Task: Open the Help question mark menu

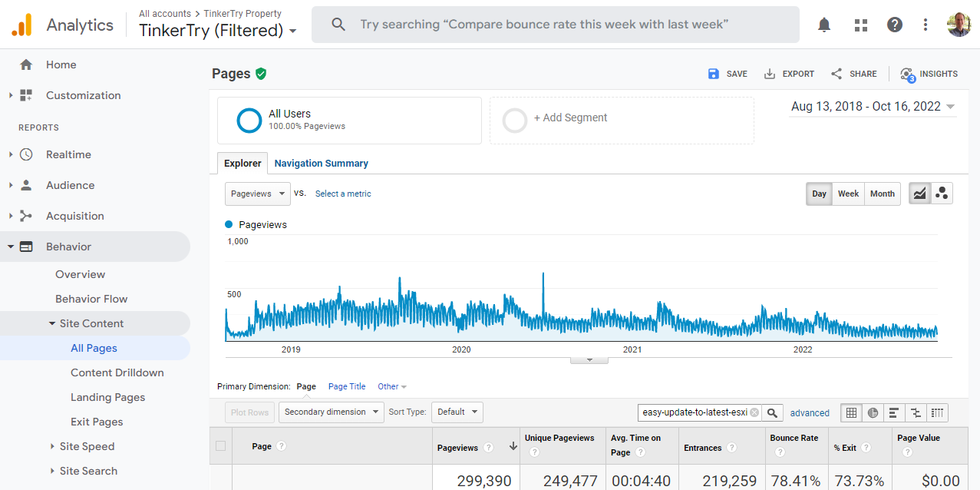Action: [x=895, y=25]
